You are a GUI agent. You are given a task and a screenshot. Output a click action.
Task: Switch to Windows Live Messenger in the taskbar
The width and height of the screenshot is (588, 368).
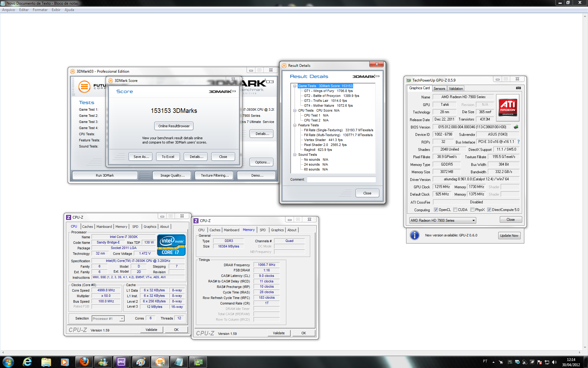pyautogui.click(x=103, y=362)
